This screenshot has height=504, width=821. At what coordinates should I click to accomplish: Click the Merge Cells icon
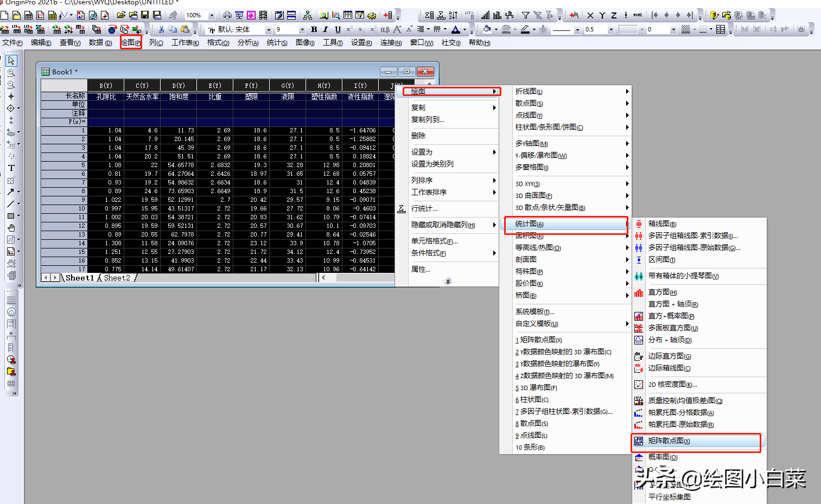(x=721, y=29)
